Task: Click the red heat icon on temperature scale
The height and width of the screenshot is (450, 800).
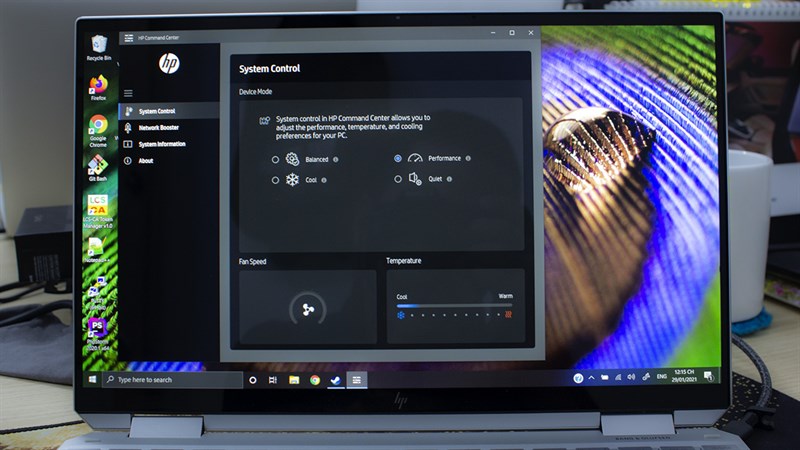Action: click(508, 314)
